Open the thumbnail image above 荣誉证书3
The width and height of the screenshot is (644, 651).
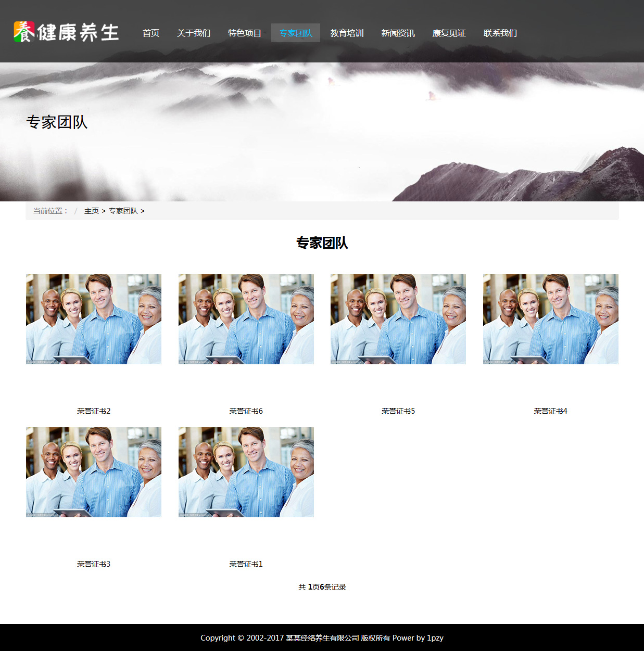pos(94,472)
